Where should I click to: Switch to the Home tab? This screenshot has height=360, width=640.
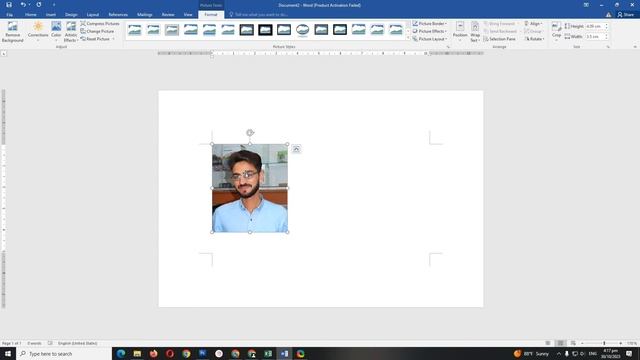31,15
